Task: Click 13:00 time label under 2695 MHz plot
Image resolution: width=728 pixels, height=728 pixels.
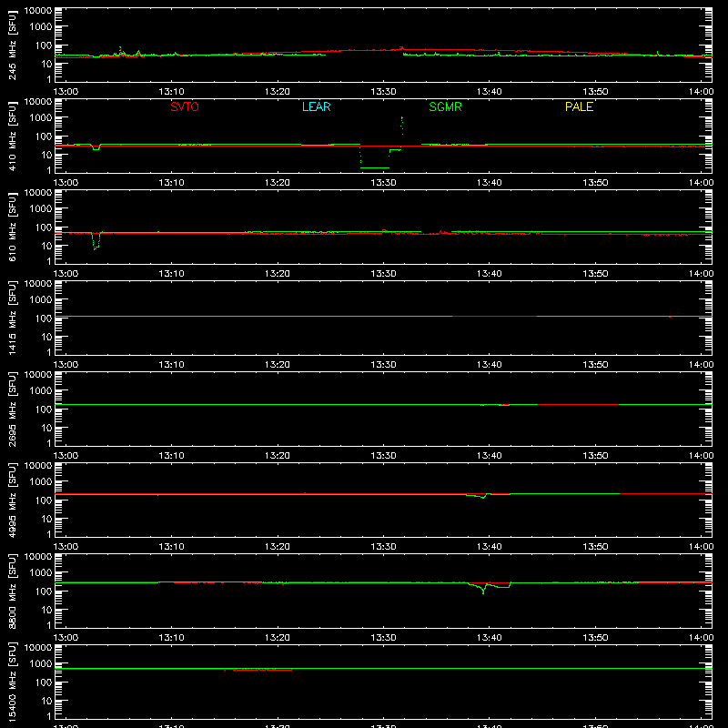Action: 66,456
